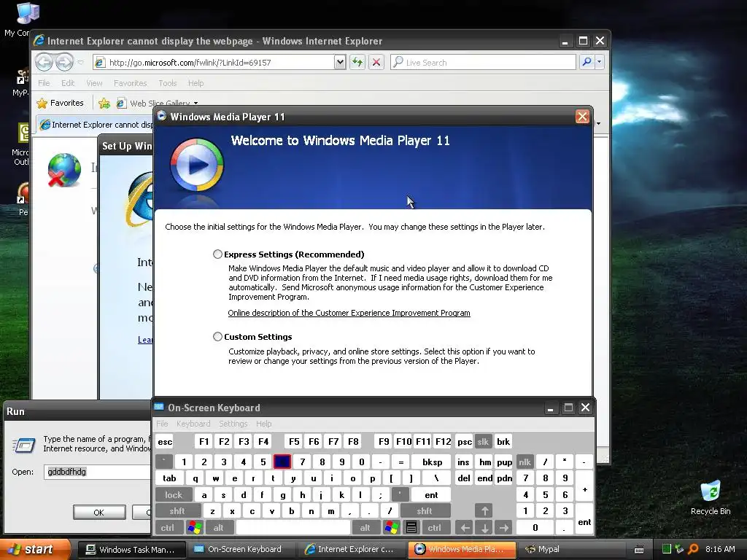Open File menu in Internet Explorer
Viewport: 747px width, 560px height.
point(44,83)
